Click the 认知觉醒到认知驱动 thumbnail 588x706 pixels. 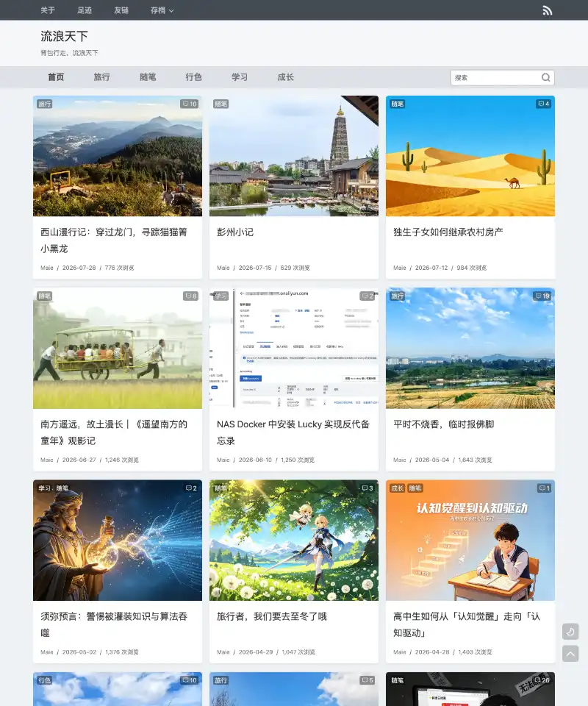click(x=470, y=541)
